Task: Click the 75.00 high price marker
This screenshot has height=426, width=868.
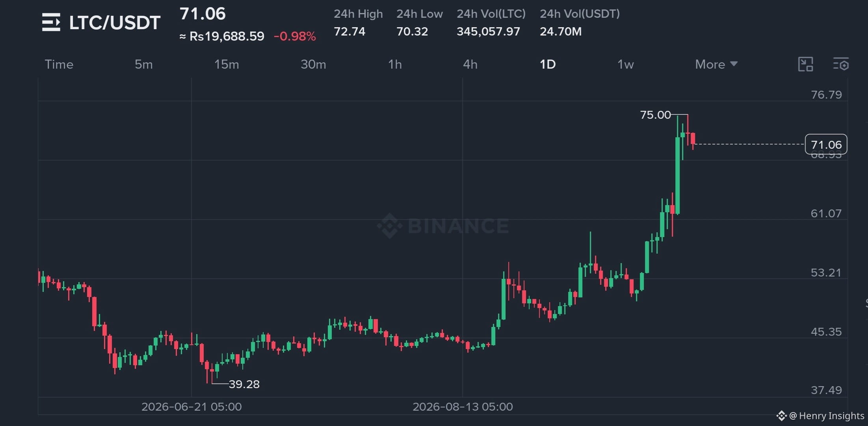Action: click(x=655, y=115)
